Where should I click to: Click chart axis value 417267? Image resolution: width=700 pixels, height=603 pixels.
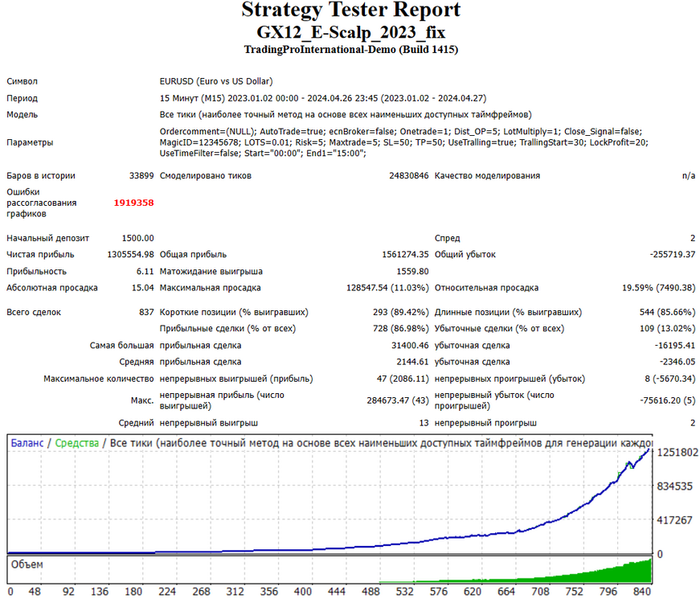674,520
